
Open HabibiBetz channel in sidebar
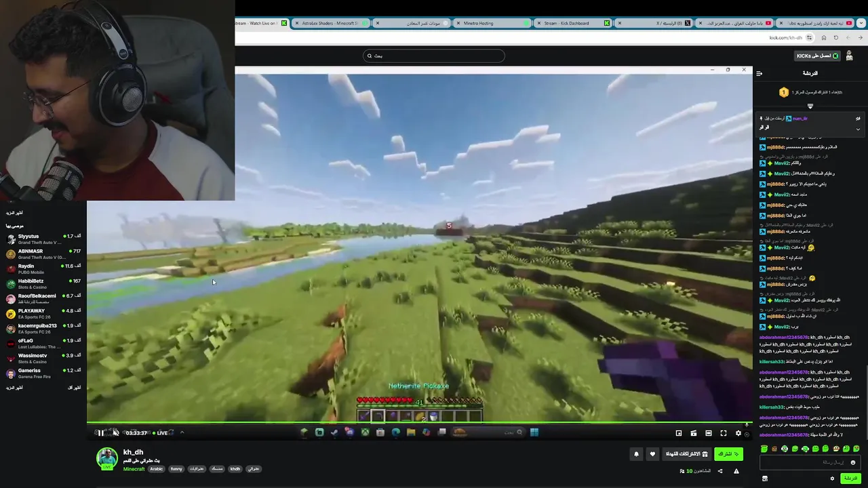click(43, 283)
